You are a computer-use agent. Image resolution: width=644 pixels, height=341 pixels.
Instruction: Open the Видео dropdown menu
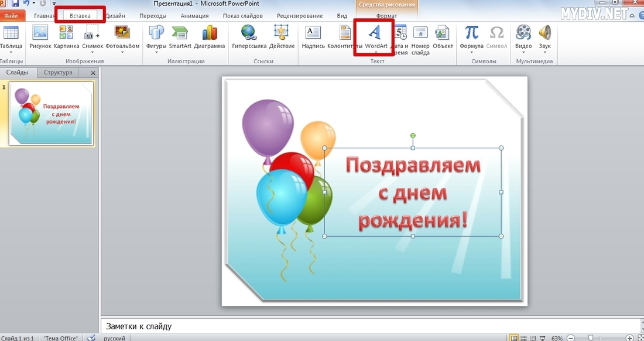point(523,52)
